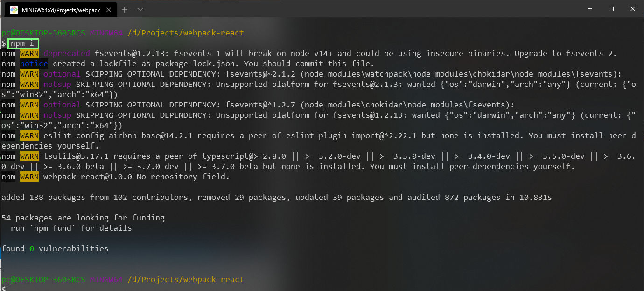Viewport: 644px width, 291px height.
Task: Close the MINGW64 tab with its X
Action: 110,10
